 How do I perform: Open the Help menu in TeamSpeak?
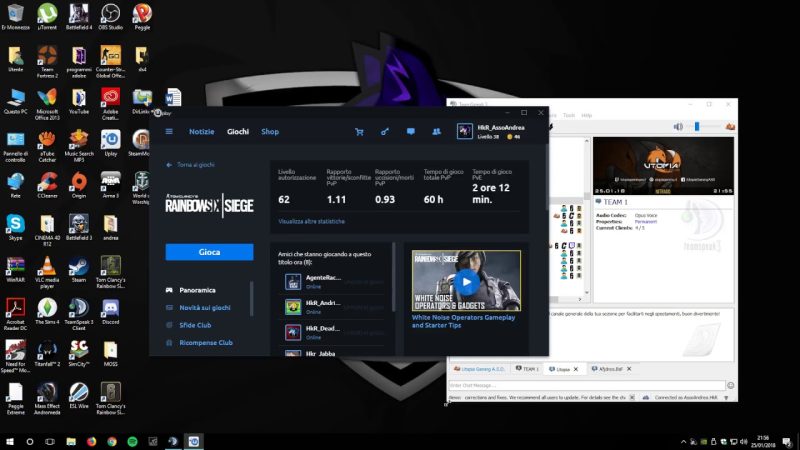[587, 115]
